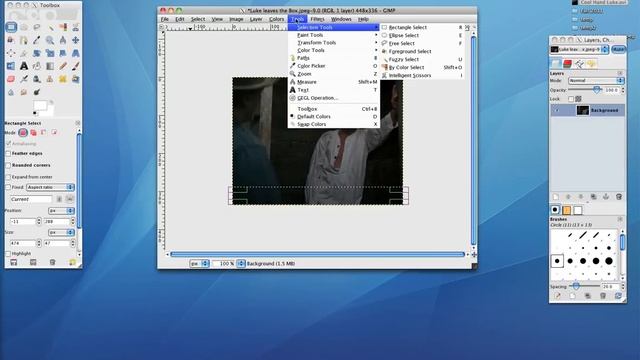This screenshot has height=360, width=640.
Task: Expand Paint Tools submenu
Action: (x=333, y=35)
